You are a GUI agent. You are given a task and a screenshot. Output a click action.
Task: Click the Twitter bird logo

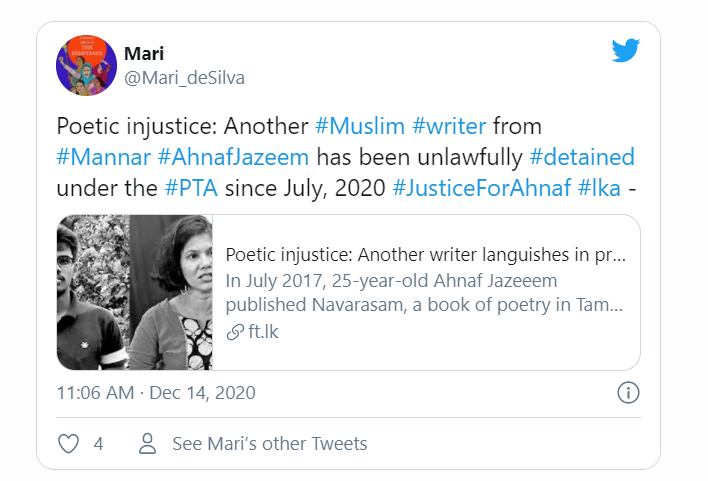point(626,51)
